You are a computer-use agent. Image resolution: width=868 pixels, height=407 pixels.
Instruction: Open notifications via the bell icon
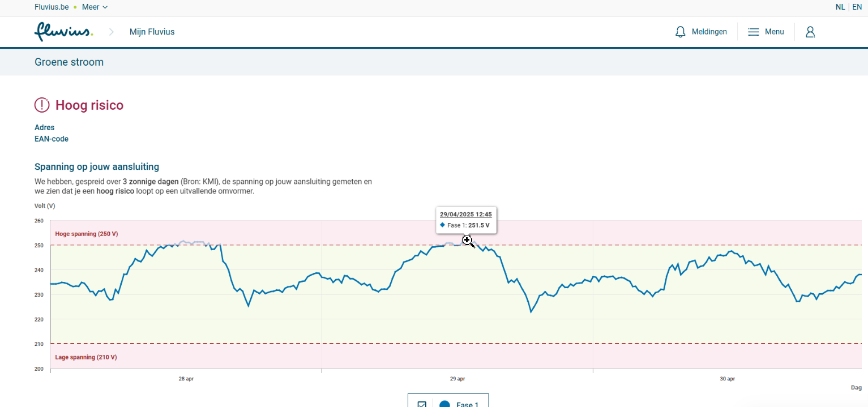[x=681, y=32]
